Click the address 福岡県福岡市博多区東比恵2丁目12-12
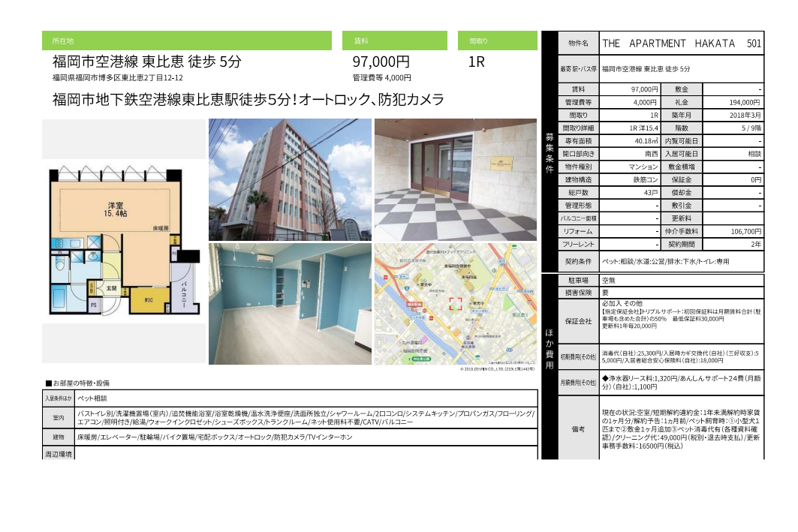This screenshot has width=798, height=532. point(118,78)
